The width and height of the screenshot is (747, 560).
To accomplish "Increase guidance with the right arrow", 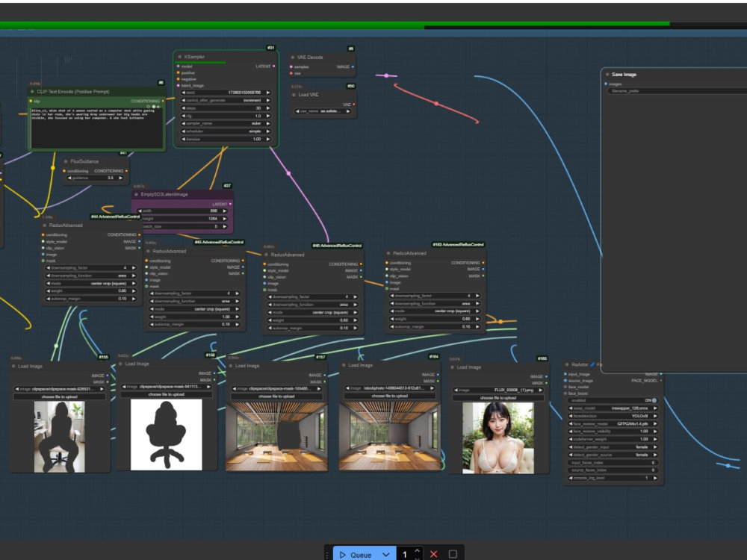I will click(x=120, y=178).
